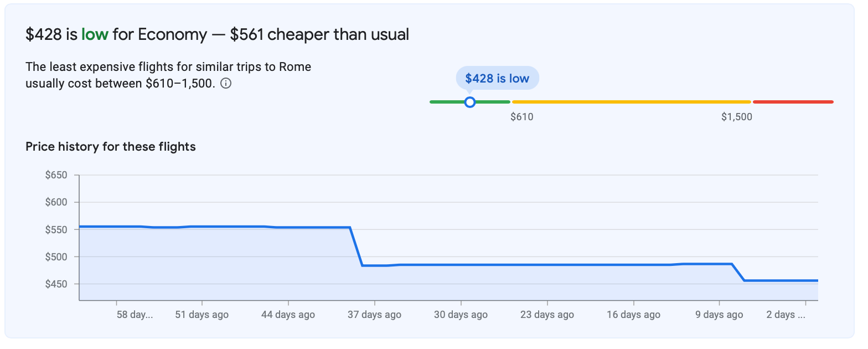Click the 23 days ago axis label
Screen dimensions: 868x349
tap(547, 315)
